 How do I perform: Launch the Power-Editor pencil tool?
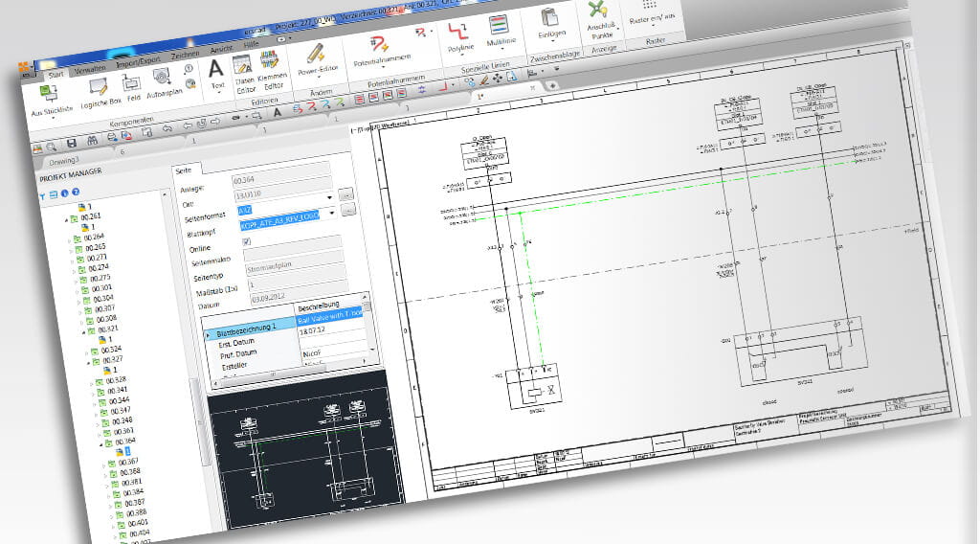click(x=316, y=54)
